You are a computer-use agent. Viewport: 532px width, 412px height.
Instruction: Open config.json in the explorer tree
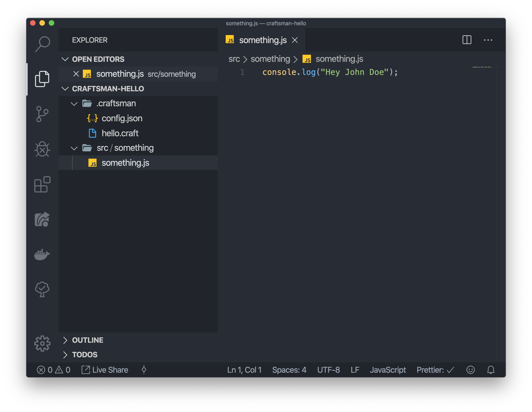[x=122, y=118]
